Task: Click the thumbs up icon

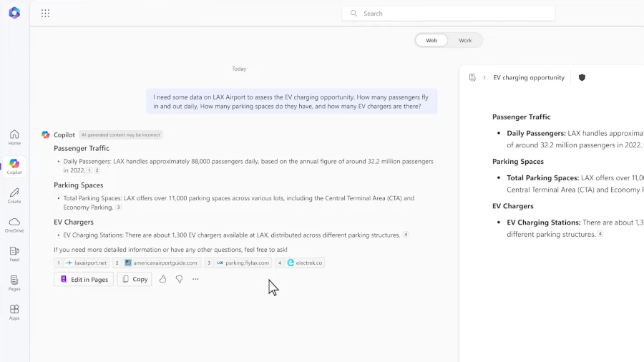Action: pos(162,279)
